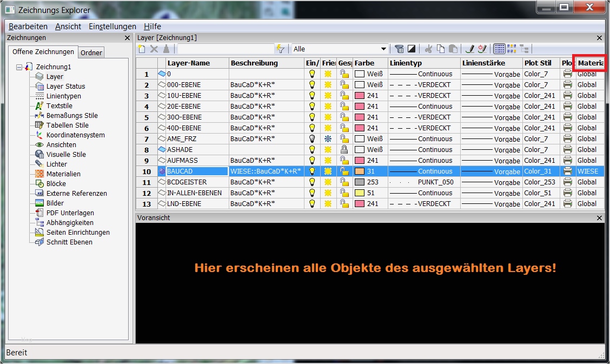Open the Ansicht menu
This screenshot has width=610, height=364.
coord(68,27)
